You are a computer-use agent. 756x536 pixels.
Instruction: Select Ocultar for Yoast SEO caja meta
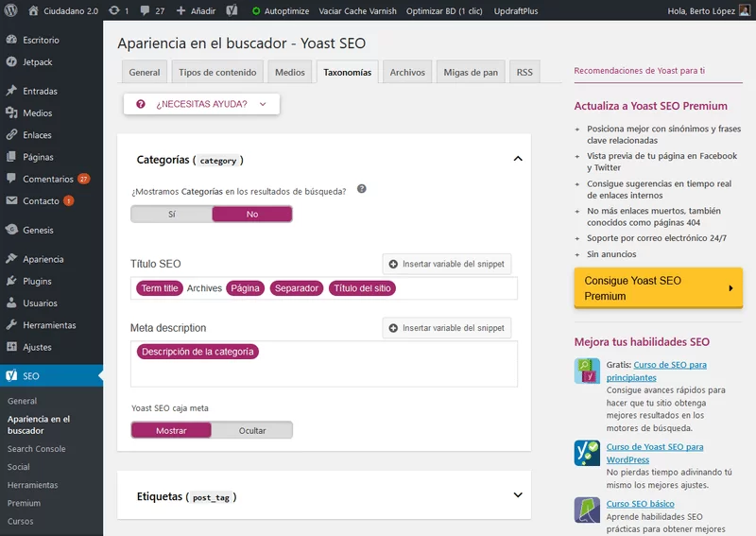(x=252, y=430)
